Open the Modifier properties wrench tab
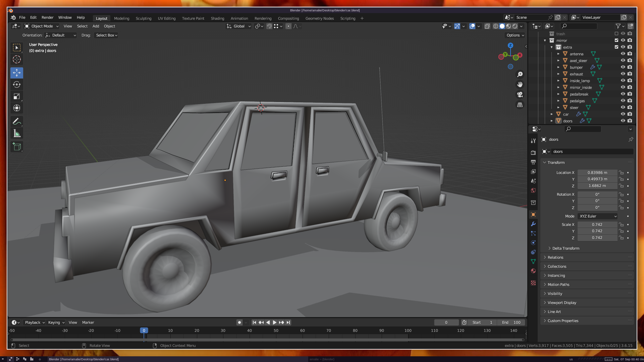Image resolution: width=644 pixels, height=362 pixels. [533, 224]
